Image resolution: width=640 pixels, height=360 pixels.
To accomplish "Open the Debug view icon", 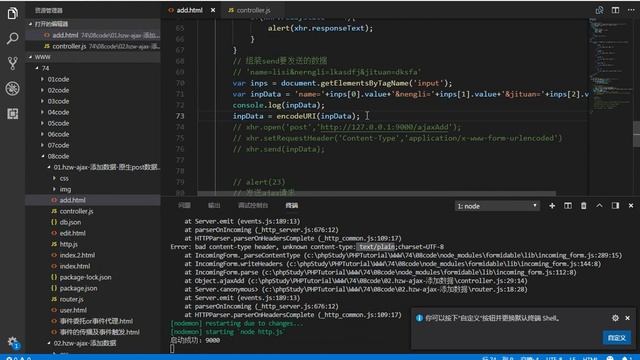I will [13, 88].
